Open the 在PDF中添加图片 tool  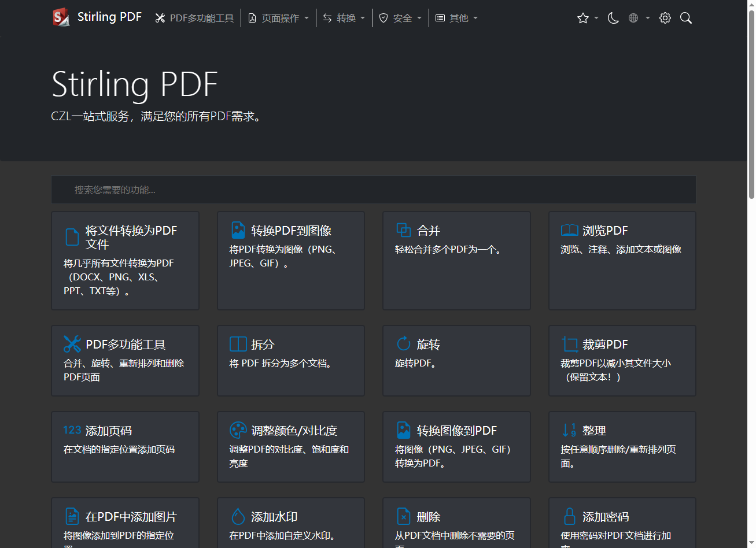[x=131, y=517]
